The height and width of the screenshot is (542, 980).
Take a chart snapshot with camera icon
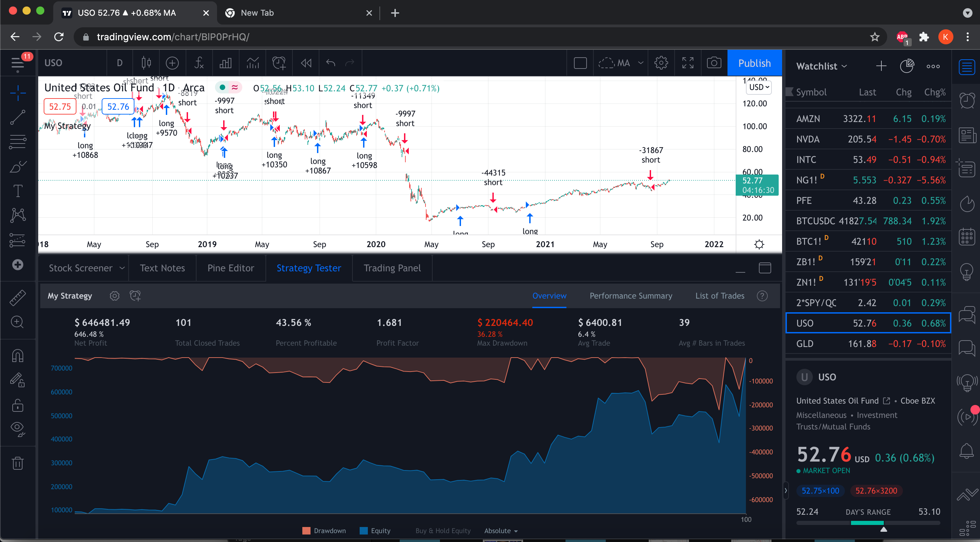(714, 63)
